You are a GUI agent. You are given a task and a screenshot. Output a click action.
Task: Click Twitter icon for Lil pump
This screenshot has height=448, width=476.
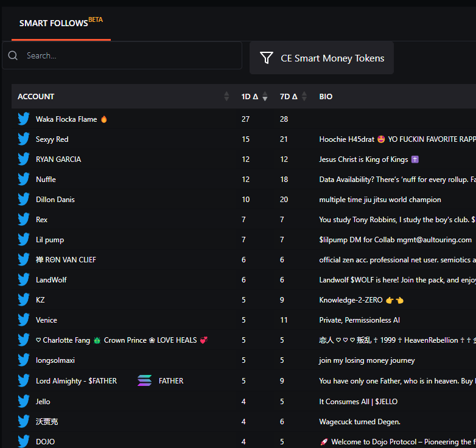click(23, 239)
